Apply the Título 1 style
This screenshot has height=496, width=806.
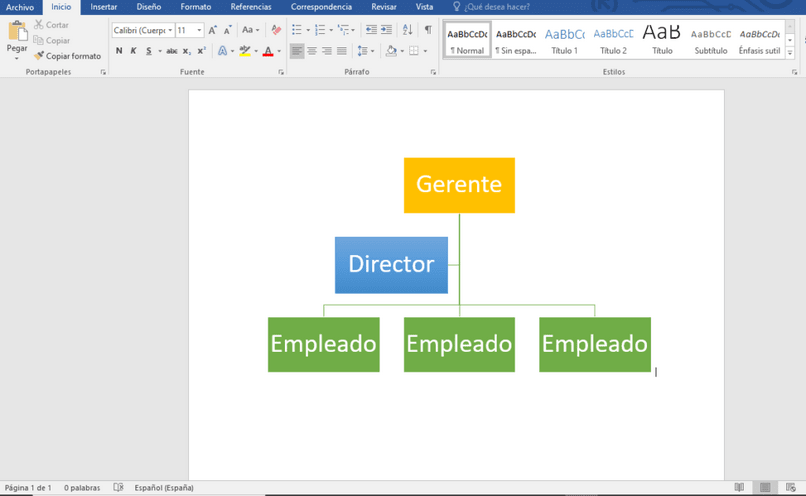tap(564, 40)
